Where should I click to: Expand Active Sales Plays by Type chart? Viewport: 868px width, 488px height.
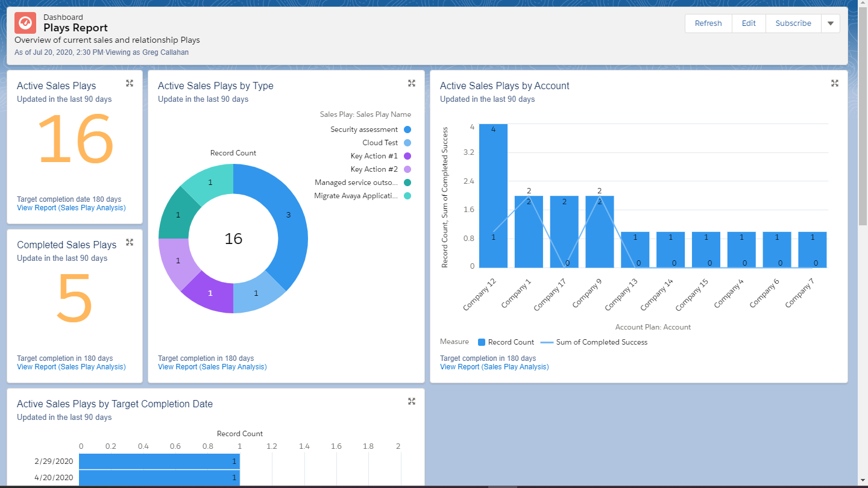pos(412,83)
